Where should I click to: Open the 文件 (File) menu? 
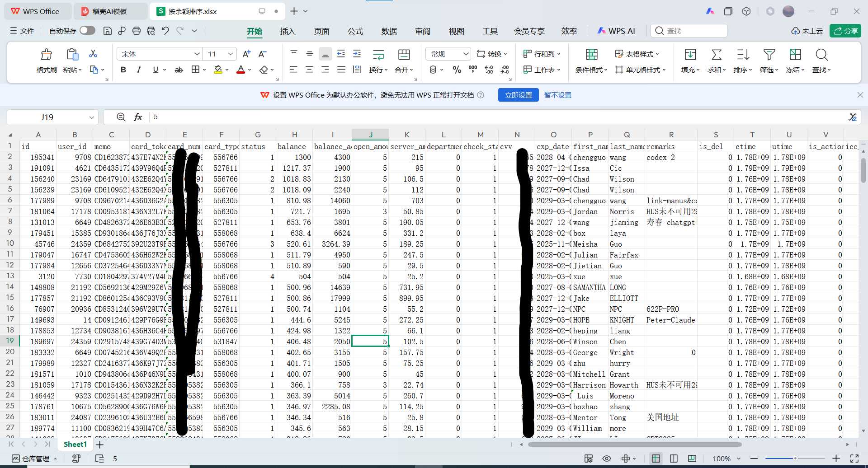pyautogui.click(x=22, y=31)
